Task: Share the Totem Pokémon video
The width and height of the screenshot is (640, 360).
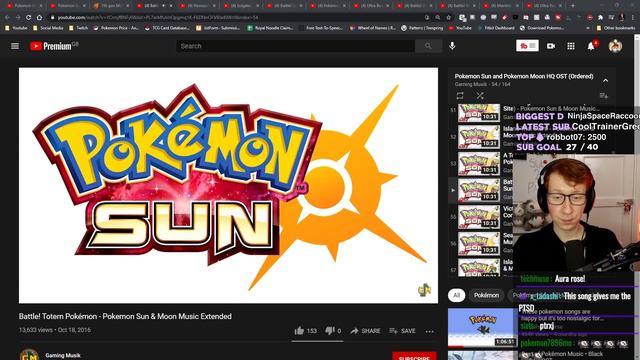Action: coord(365,331)
